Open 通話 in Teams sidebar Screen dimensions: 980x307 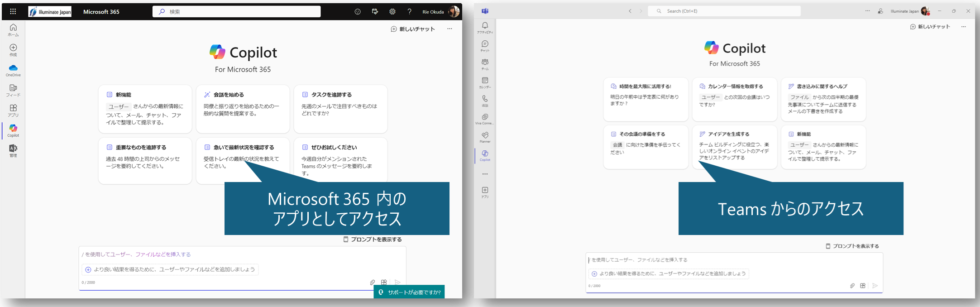coord(485,101)
